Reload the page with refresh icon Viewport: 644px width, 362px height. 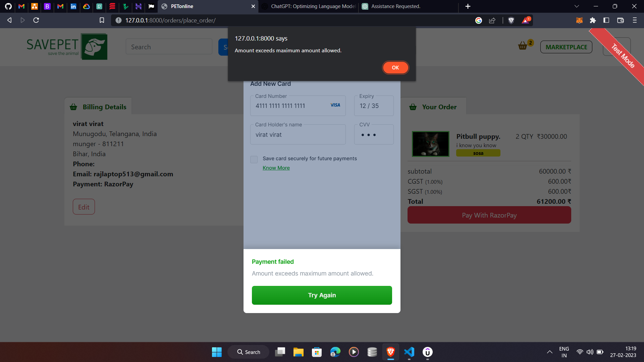click(x=36, y=20)
